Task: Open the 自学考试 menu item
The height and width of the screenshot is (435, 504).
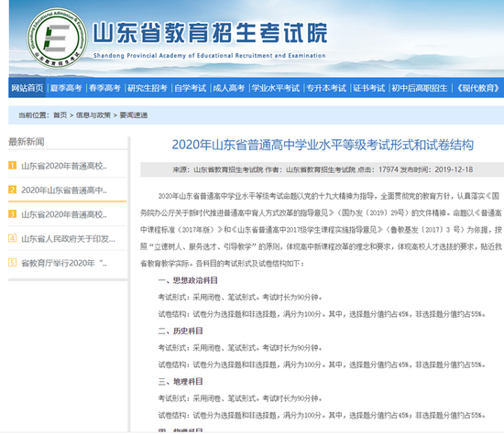Action: pos(190,88)
